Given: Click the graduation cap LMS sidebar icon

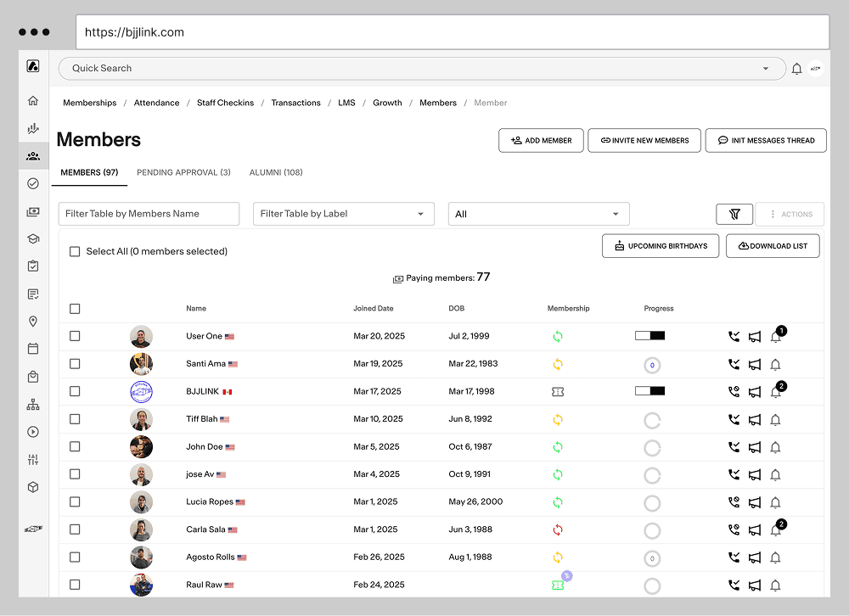Looking at the screenshot, I should pyautogui.click(x=32, y=238).
